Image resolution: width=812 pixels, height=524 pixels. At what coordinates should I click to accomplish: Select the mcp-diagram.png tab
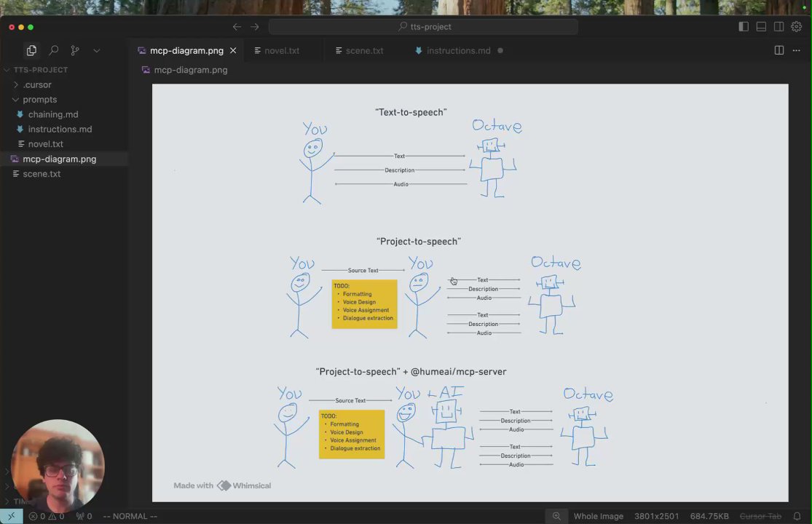pos(186,51)
